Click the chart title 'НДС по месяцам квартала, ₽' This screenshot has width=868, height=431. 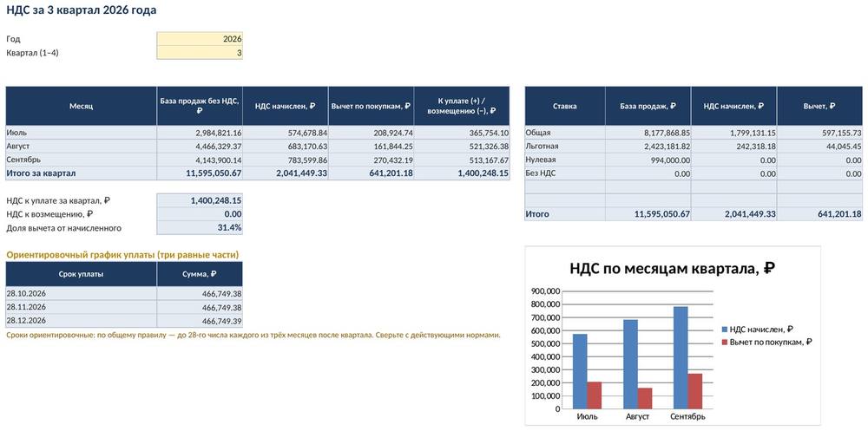pyautogui.click(x=672, y=269)
